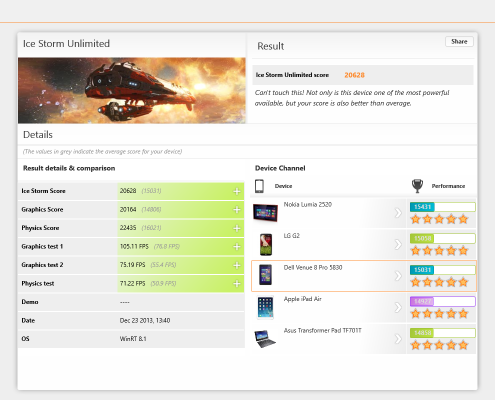The height and width of the screenshot is (400, 495).
Task: Click the plus icon for Graphics test 1
Action: click(237, 247)
